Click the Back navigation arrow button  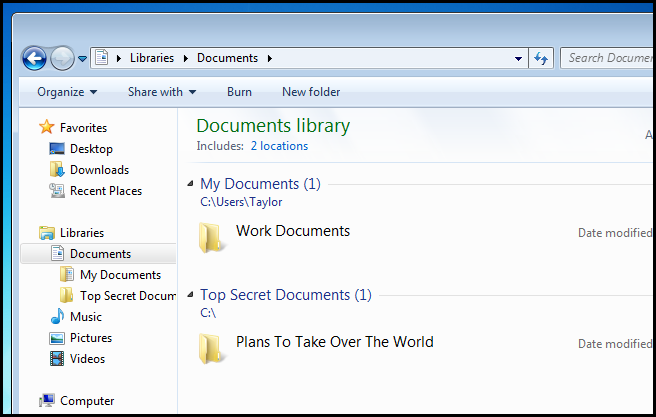(x=34, y=58)
